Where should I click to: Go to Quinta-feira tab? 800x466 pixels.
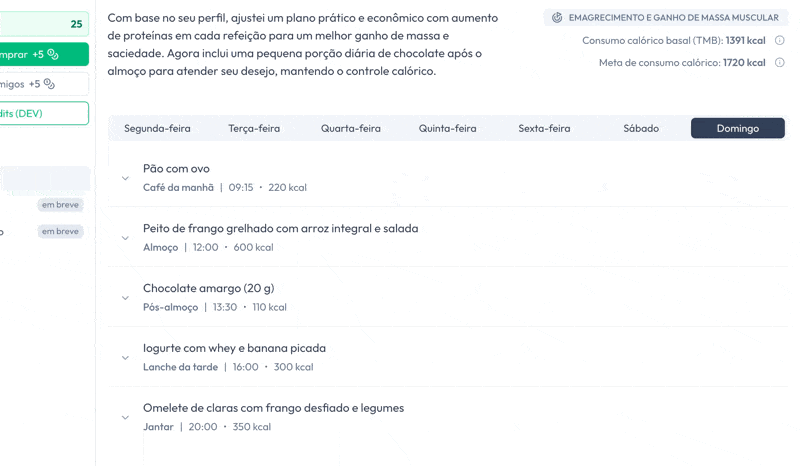[x=447, y=128]
